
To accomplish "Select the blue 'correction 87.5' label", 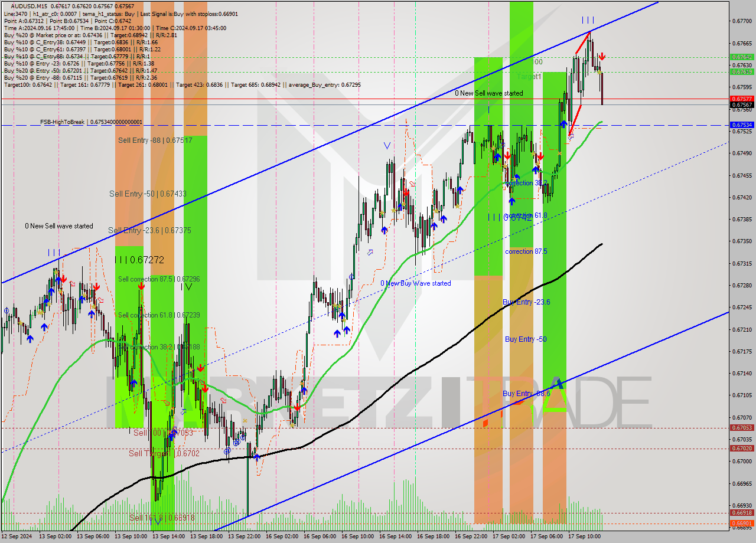I will pos(526,251).
